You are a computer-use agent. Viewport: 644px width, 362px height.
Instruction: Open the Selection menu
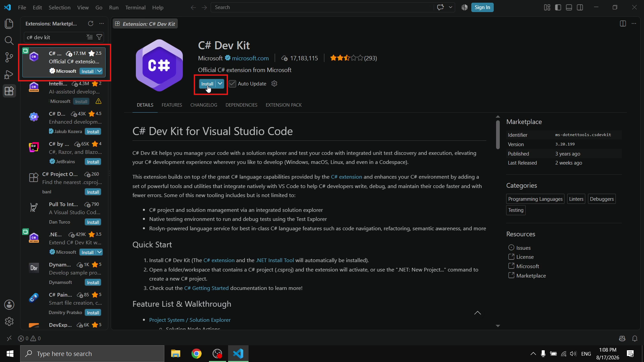coord(59,7)
